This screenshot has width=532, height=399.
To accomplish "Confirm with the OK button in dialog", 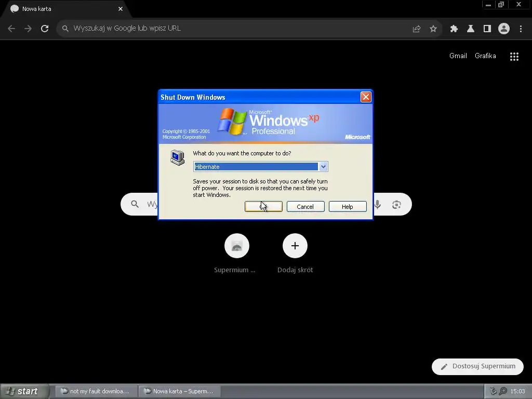I will (x=263, y=207).
